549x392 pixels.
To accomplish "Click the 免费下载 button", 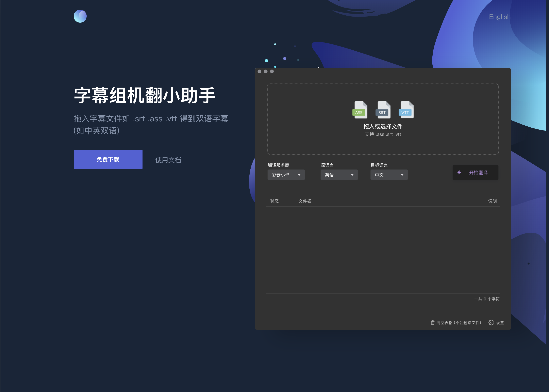I will [108, 159].
